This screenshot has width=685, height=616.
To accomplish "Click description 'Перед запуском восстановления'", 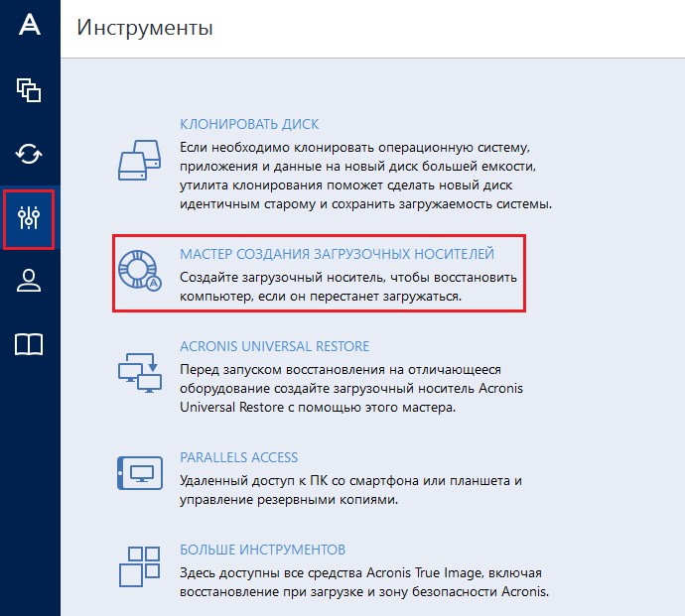I will [x=351, y=389].
